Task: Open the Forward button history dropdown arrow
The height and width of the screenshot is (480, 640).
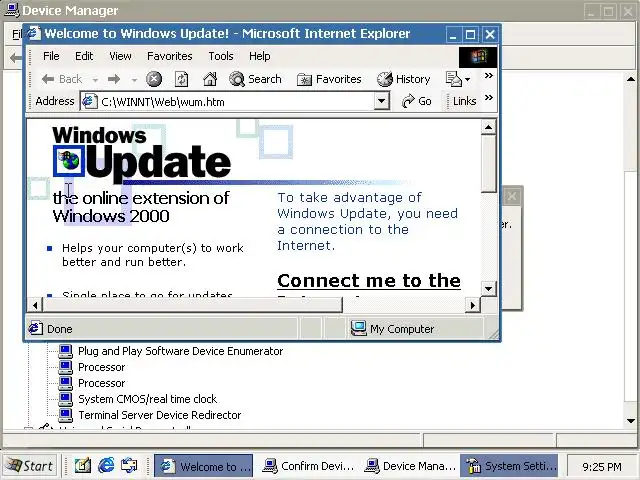Action: 134,80
